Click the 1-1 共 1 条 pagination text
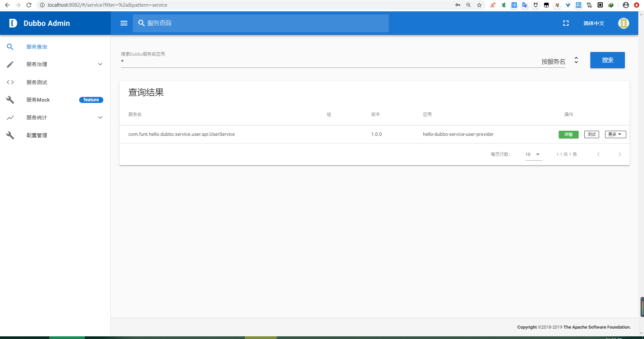Viewport: 644px width, 339px height. point(567,154)
